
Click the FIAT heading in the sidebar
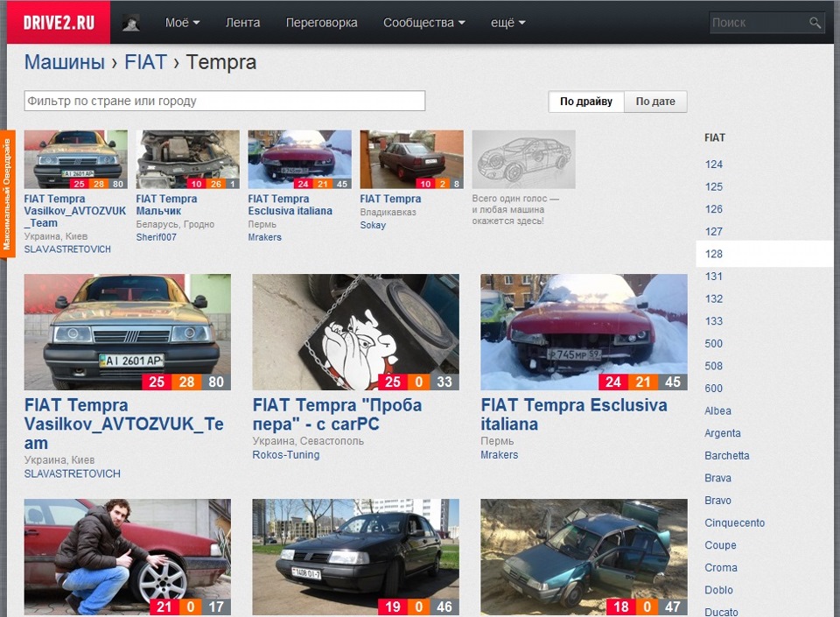715,137
